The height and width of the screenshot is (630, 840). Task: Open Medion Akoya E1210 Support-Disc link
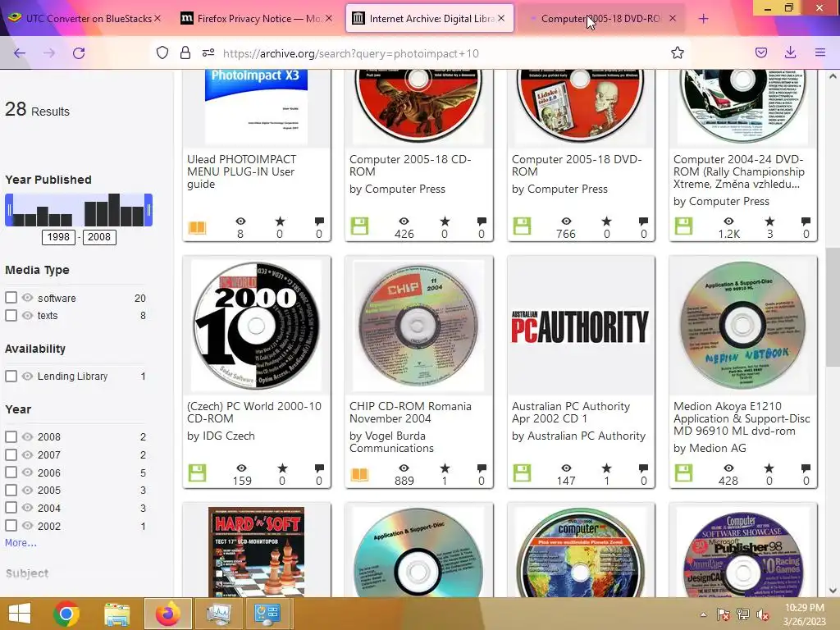[742, 418]
